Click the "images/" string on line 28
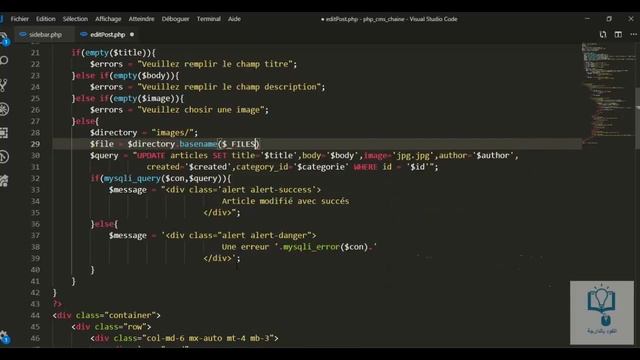 click(x=173, y=133)
